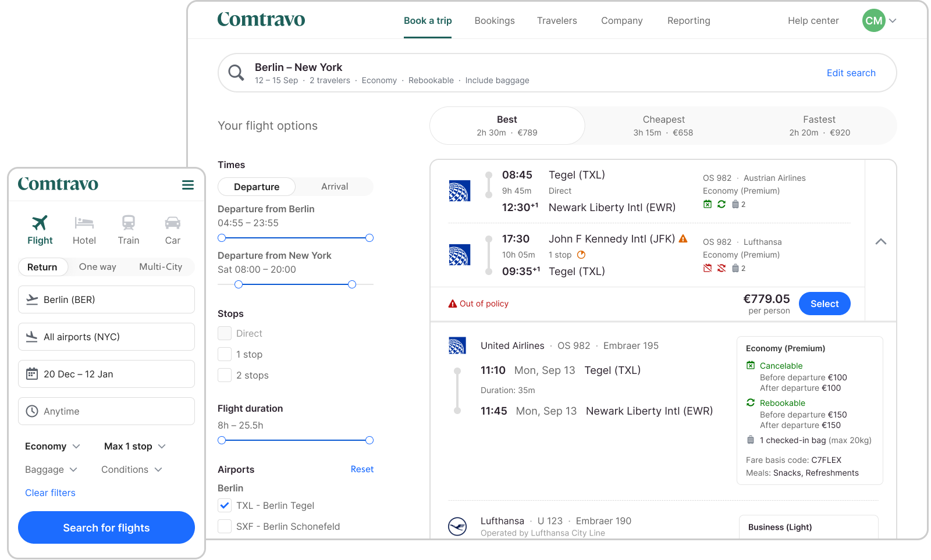931x560 pixels.
Task: Click the non-cancelable icon on 17:30 flight
Action: 708,268
